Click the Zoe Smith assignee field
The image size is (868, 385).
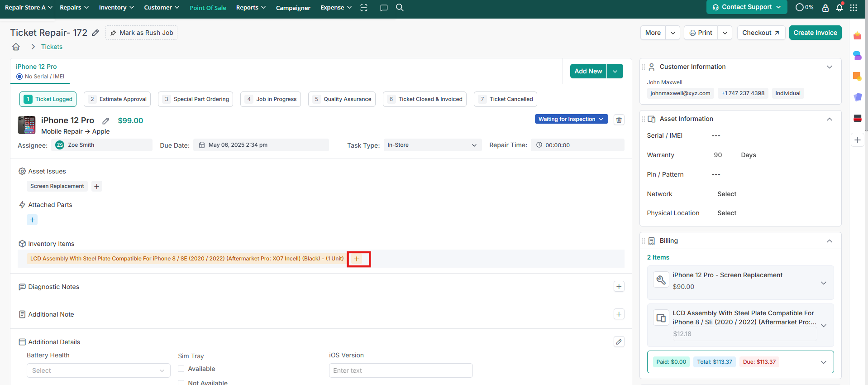pyautogui.click(x=103, y=145)
